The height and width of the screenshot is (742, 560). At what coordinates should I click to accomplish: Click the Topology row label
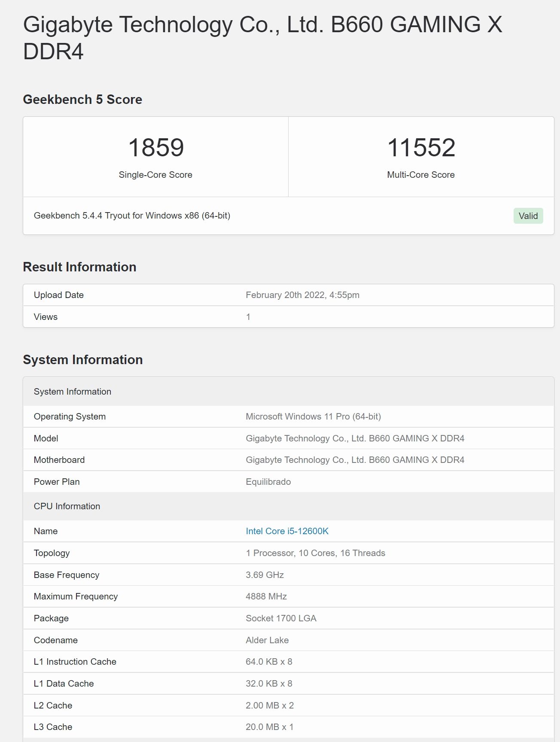(52, 553)
